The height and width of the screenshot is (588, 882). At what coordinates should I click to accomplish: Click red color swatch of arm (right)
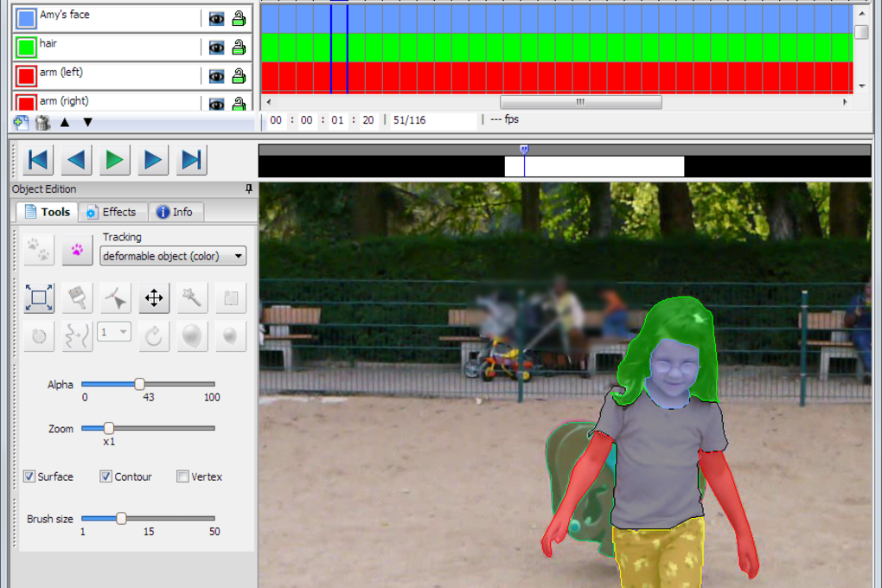pos(26,103)
